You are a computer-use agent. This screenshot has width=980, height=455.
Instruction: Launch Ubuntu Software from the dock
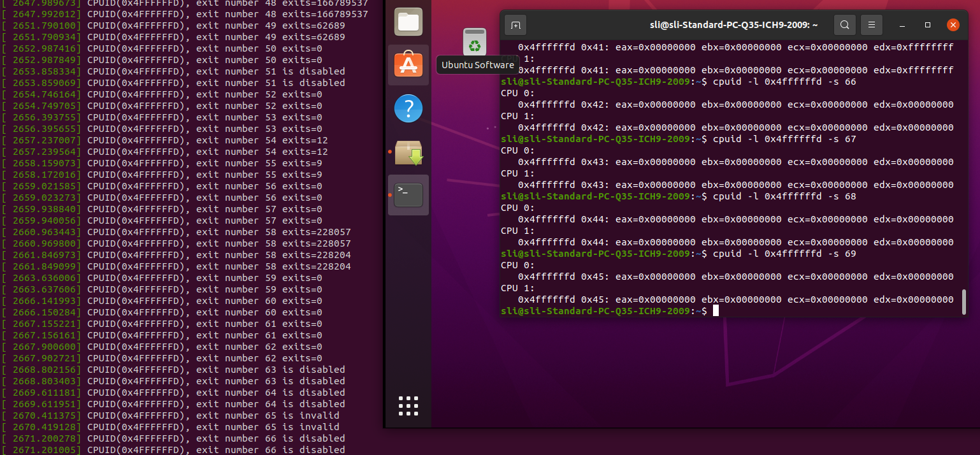click(408, 65)
